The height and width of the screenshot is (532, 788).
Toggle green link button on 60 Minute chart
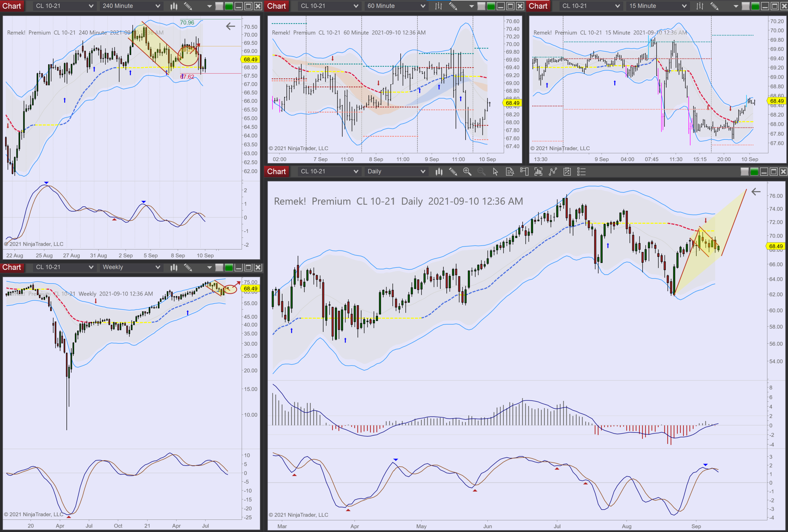[x=491, y=6]
